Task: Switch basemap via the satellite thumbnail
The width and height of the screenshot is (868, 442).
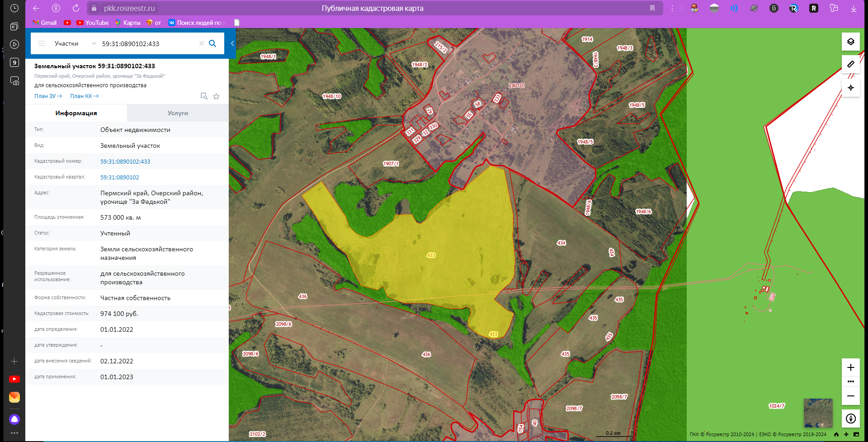Action: [x=818, y=413]
